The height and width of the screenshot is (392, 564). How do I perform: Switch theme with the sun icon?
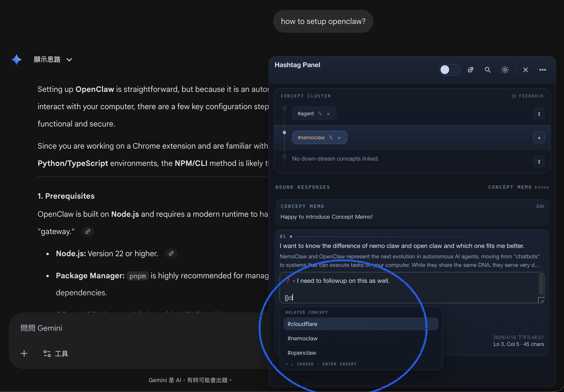pyautogui.click(x=505, y=70)
